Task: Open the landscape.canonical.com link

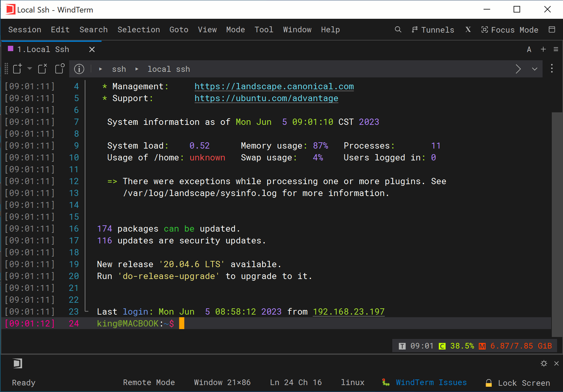Action: (274, 86)
